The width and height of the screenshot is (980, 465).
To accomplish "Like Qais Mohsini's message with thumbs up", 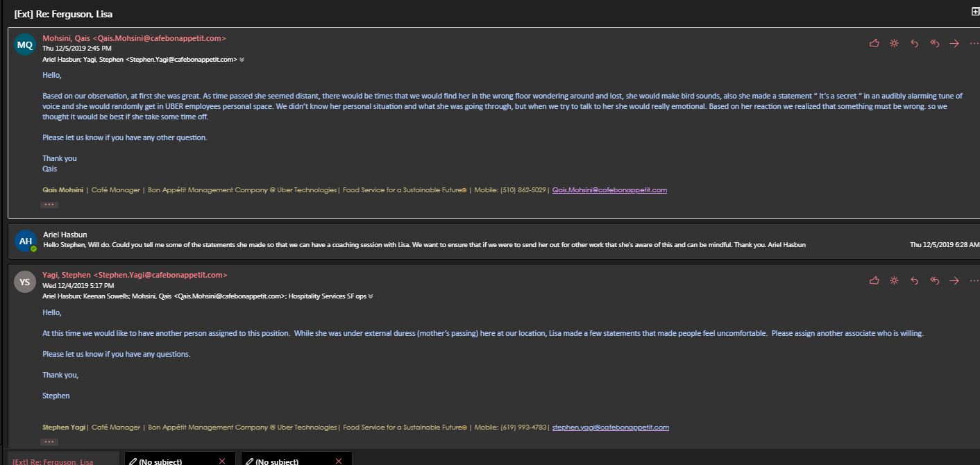I will 874,43.
